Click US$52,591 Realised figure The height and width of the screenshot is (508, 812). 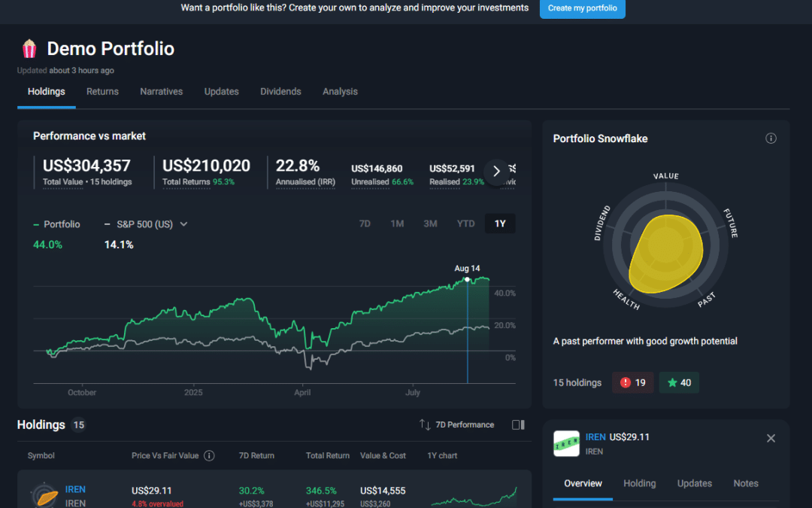(x=452, y=169)
